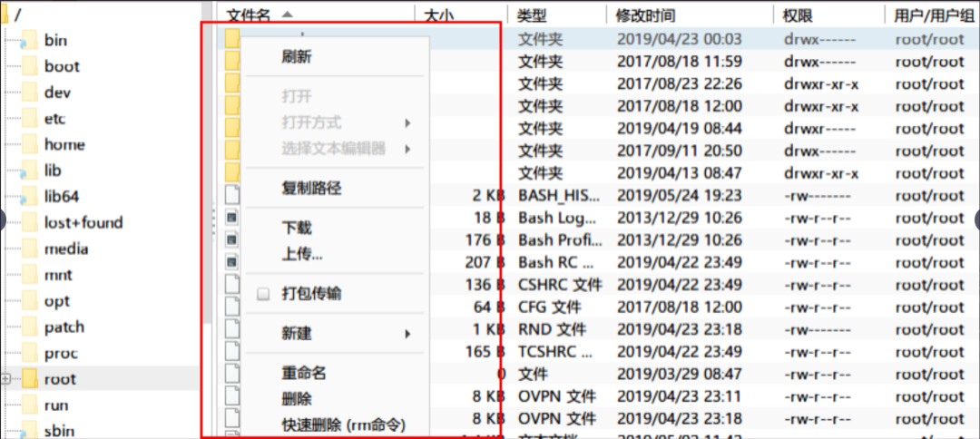Click the patch folder icon in tree

29,327
